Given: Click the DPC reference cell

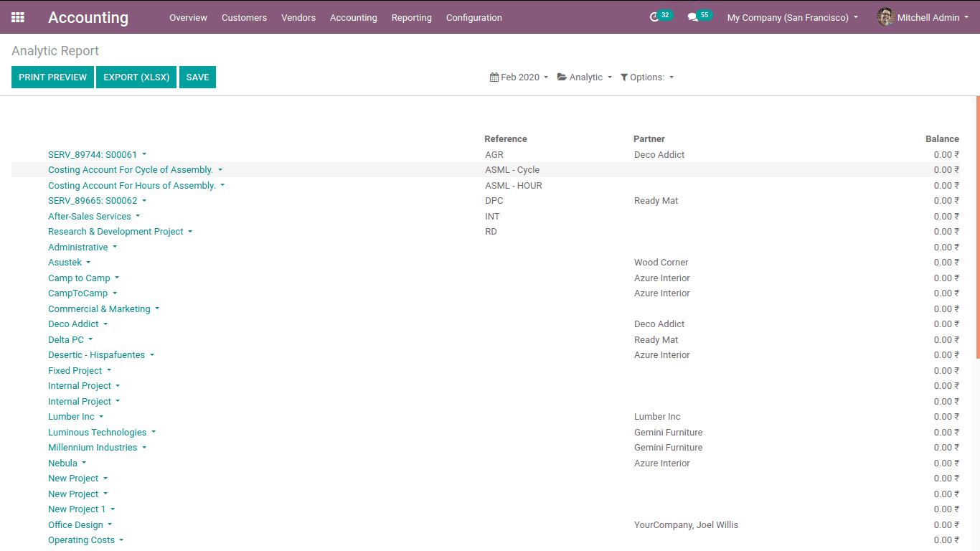Looking at the screenshot, I should [494, 201].
